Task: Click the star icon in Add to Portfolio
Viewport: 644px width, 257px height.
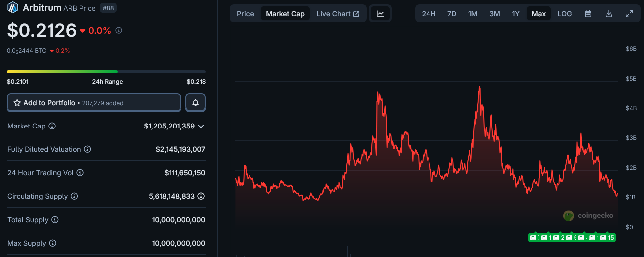Action: [17, 103]
